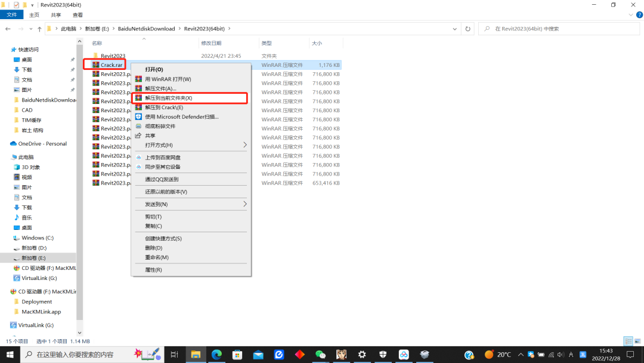Choose 还原以前的版本(V)
Screen dimensions: 644x363
(191, 192)
